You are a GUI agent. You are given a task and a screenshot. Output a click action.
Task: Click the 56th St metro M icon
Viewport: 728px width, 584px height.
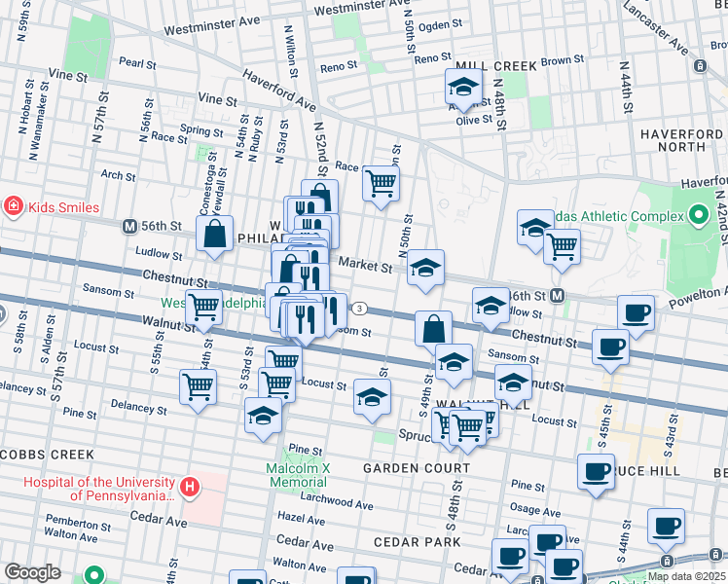tap(129, 227)
